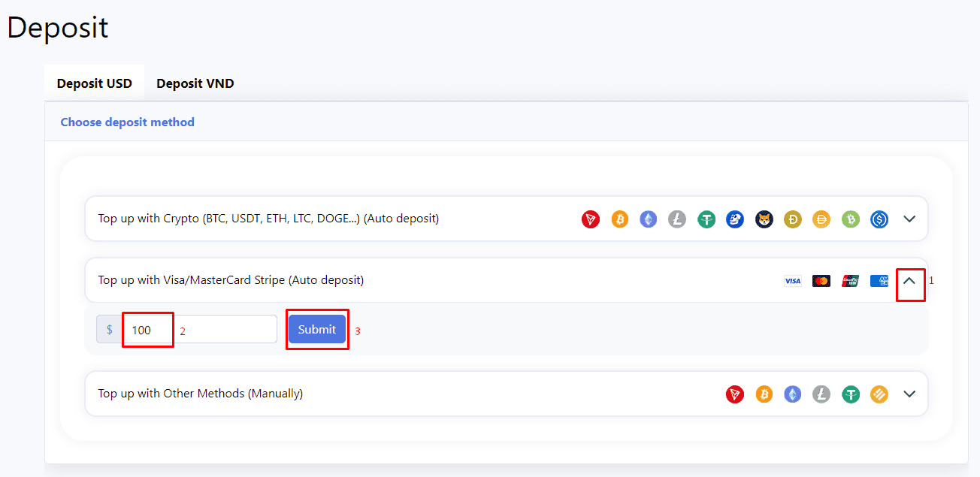Viewport: 980px width, 477px height.
Task: Switch to the Deposit VND tab
Action: 195,83
